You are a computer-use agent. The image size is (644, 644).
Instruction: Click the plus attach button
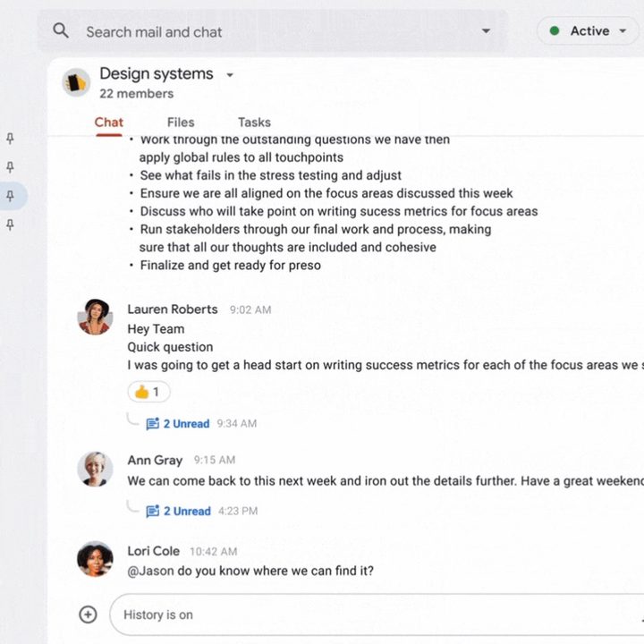(x=88, y=614)
